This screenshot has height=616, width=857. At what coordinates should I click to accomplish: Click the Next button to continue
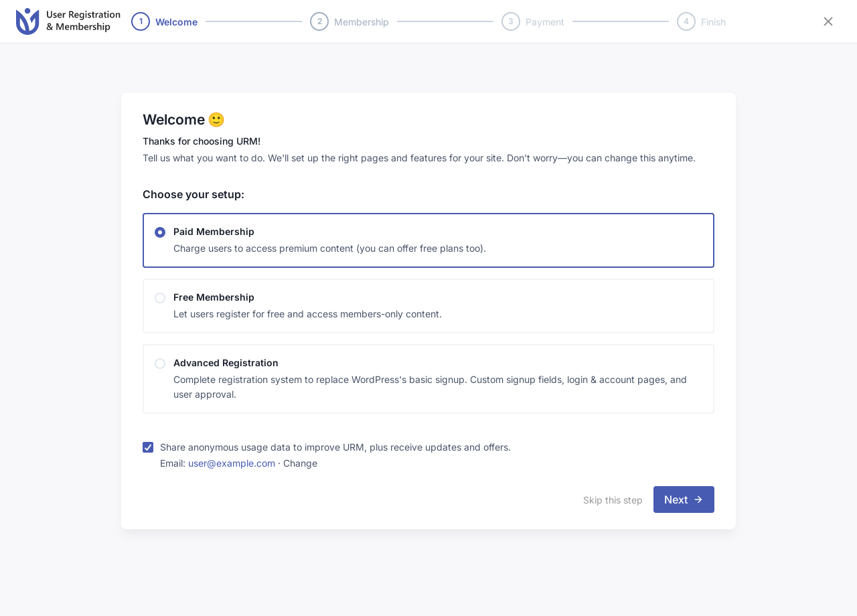coord(684,499)
